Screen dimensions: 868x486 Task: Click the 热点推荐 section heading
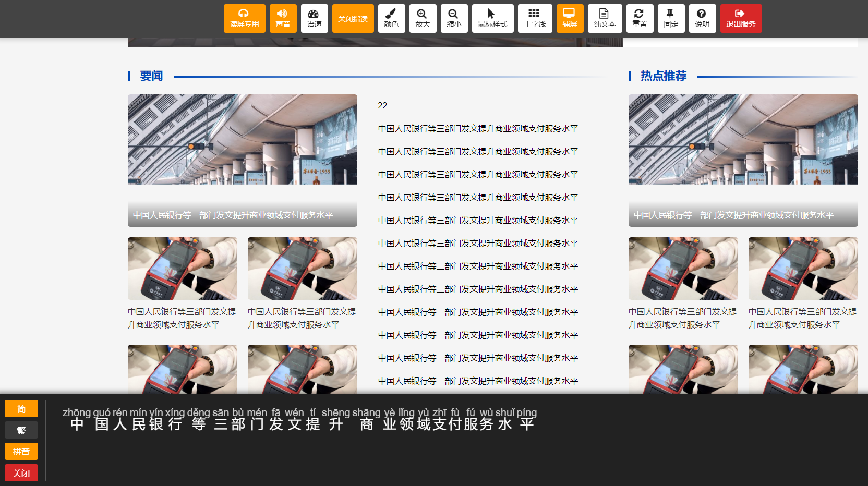click(x=664, y=76)
